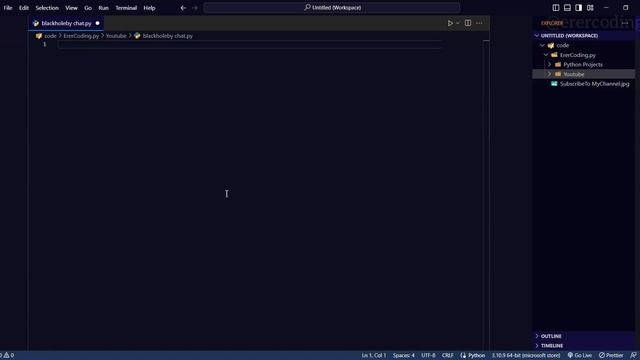Screen dimensions: 640x360
Task: Open the editor More Actions ellipsis
Action: [479, 23]
